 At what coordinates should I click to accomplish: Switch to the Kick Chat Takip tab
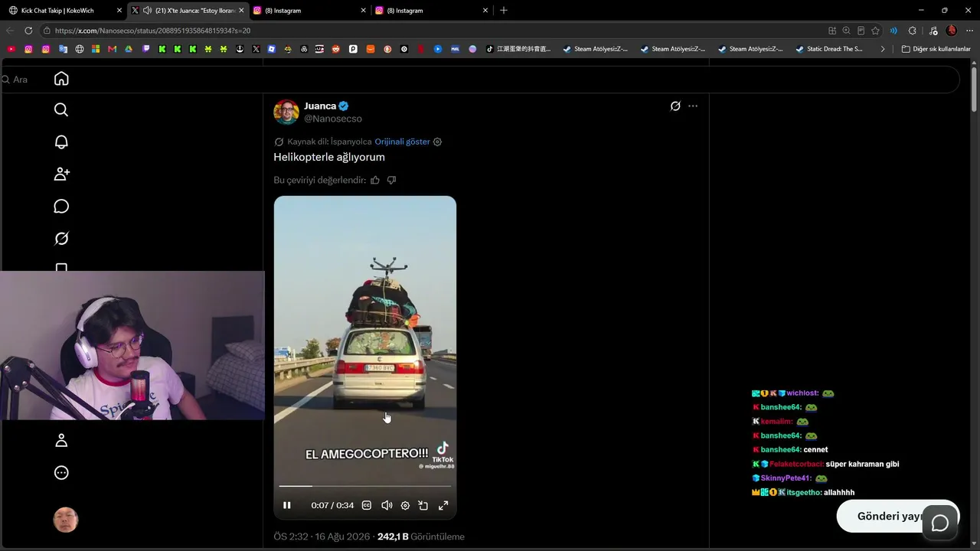pos(64,11)
